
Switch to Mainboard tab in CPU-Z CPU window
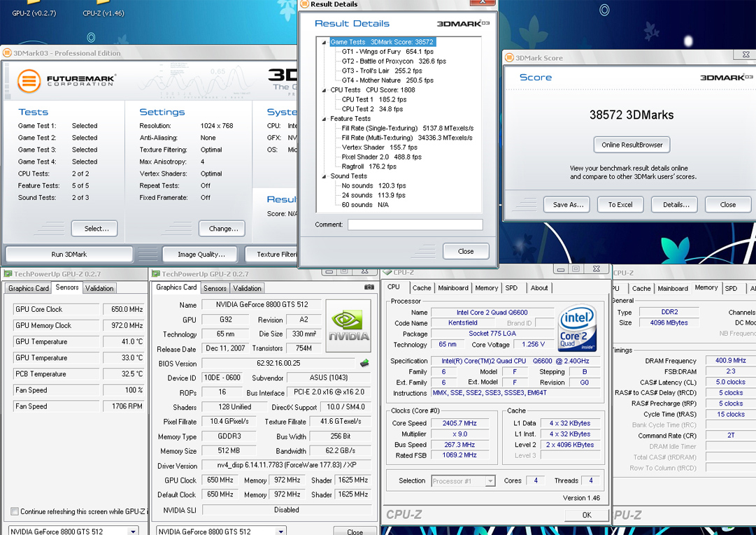pos(452,287)
